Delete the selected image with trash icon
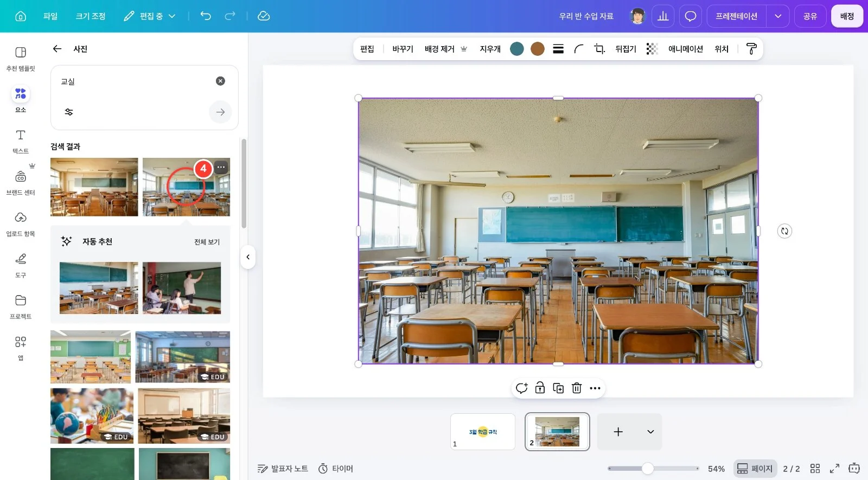Viewport: 868px width, 480px height. click(577, 388)
